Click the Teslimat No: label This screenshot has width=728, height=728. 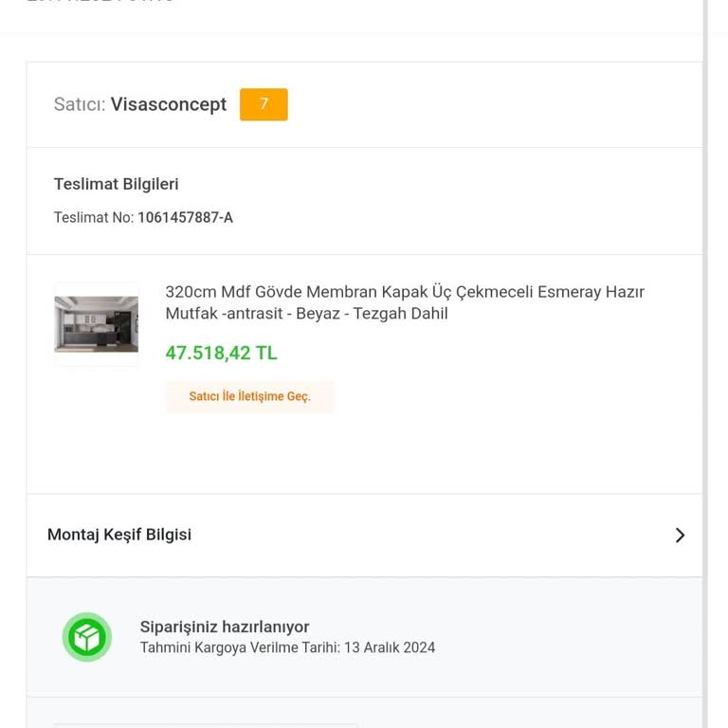(x=94, y=218)
